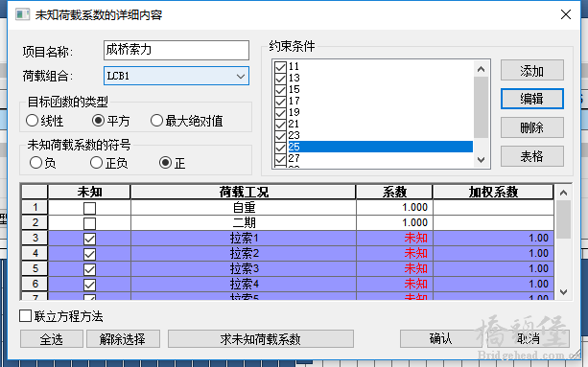Choose 正 sign for unknown load factors
The image size is (588, 367).
(x=165, y=163)
